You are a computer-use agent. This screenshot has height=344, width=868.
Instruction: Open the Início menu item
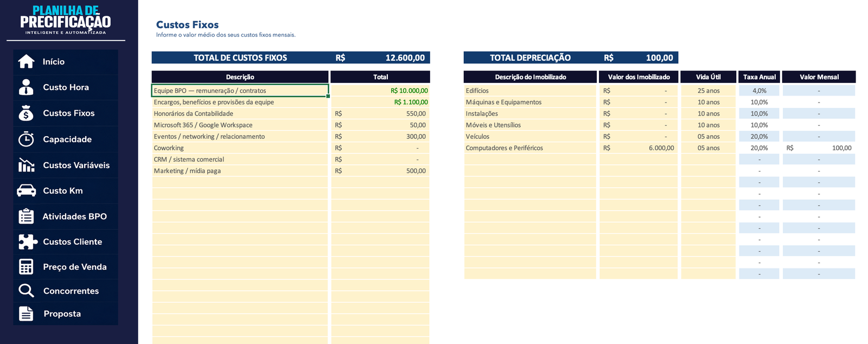(x=66, y=62)
